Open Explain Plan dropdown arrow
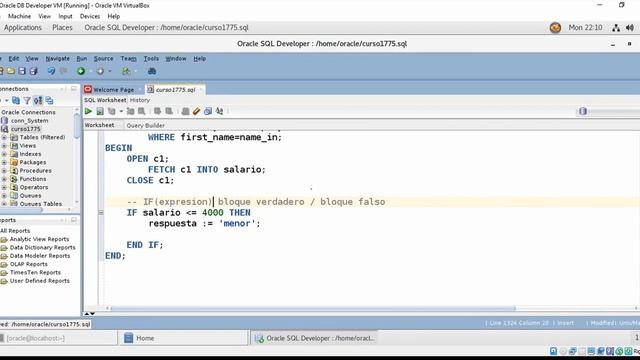The width and height of the screenshot is (640, 360). pyautogui.click(x=121, y=111)
